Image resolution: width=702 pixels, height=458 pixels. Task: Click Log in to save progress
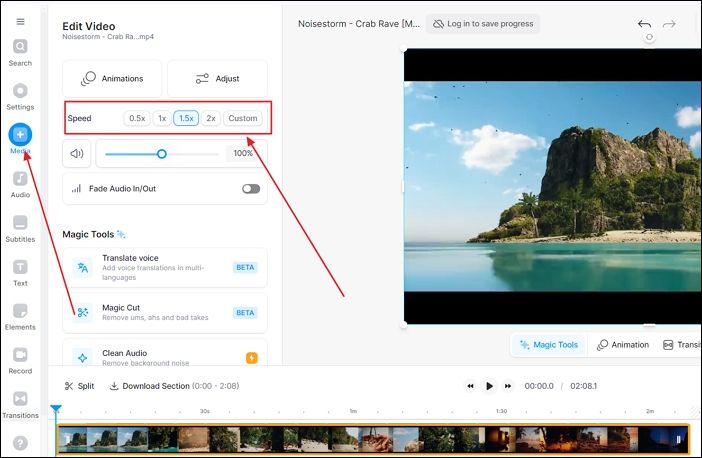483,23
